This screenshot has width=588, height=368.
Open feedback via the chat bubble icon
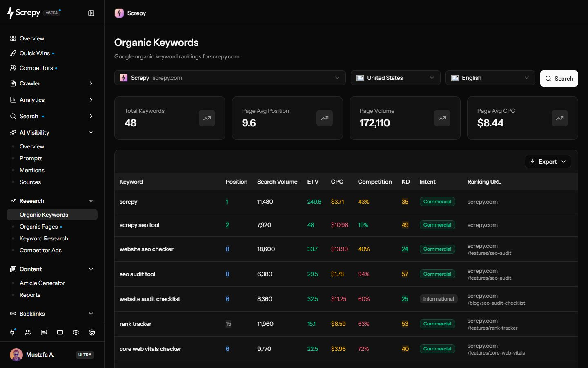pyautogui.click(x=44, y=332)
